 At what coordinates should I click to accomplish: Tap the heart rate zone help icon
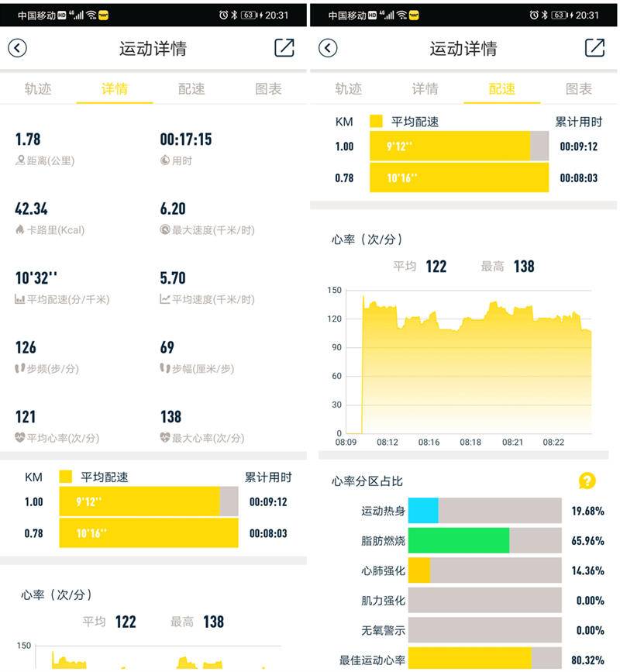tap(587, 481)
